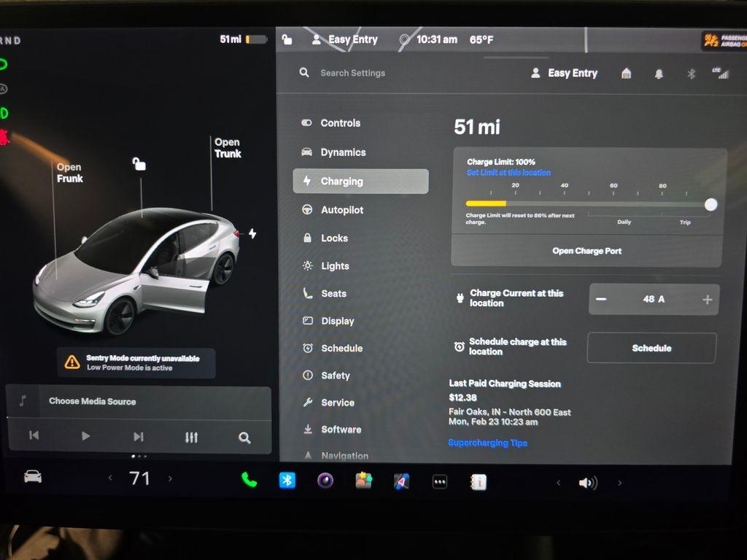747x560 pixels.
Task: Tap the three-dots more apps icon
Action: pyautogui.click(x=440, y=482)
